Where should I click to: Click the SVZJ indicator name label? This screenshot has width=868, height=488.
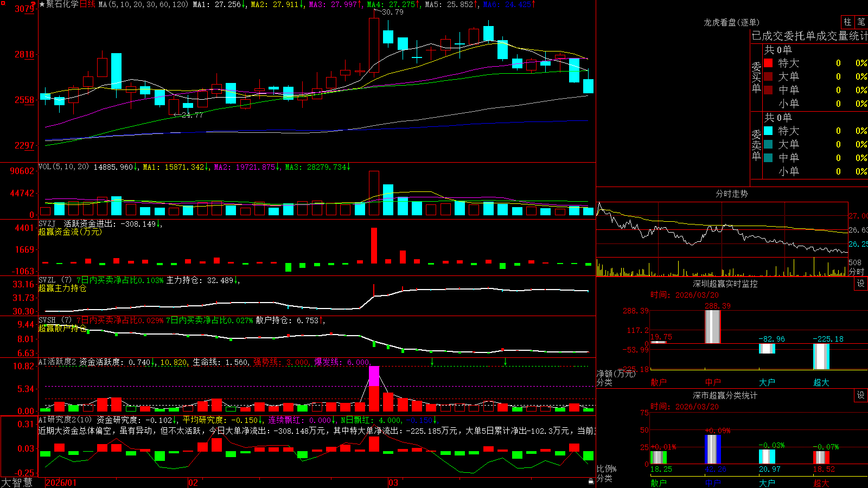(47, 223)
